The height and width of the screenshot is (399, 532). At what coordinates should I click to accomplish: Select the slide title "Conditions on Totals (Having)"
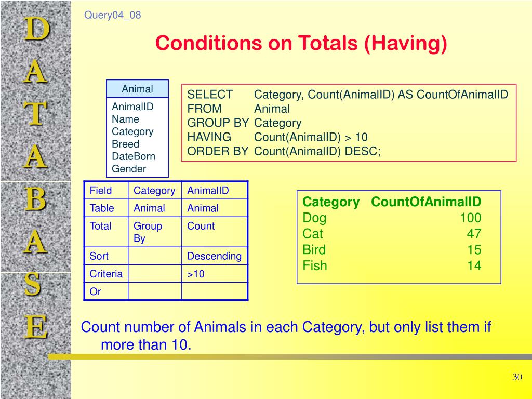click(301, 44)
